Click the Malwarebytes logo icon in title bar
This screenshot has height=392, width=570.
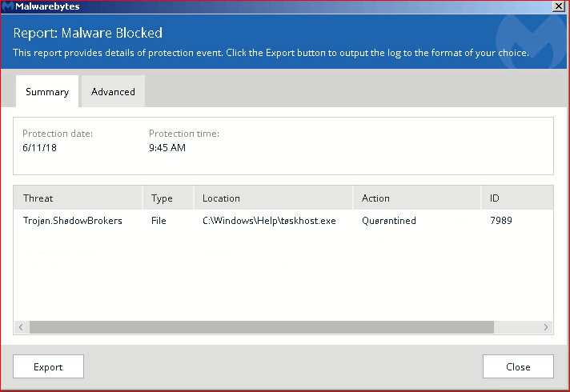pyautogui.click(x=8, y=6)
